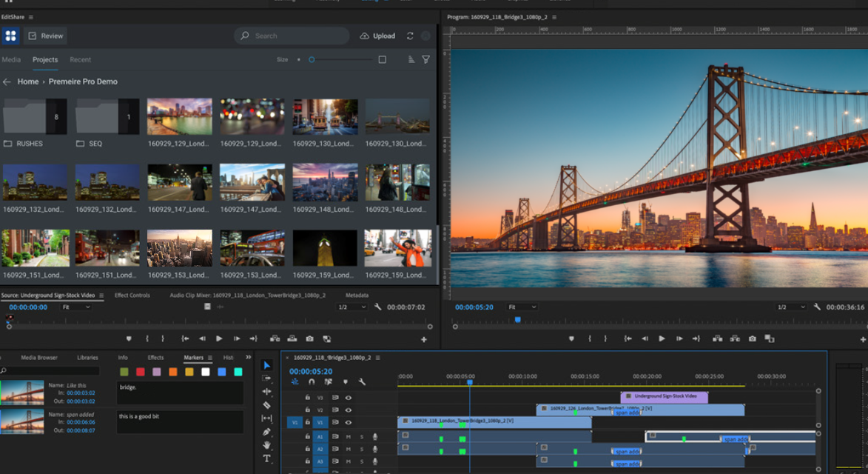Switch to the Media tab
Viewport: 868px width, 474px height.
point(11,59)
